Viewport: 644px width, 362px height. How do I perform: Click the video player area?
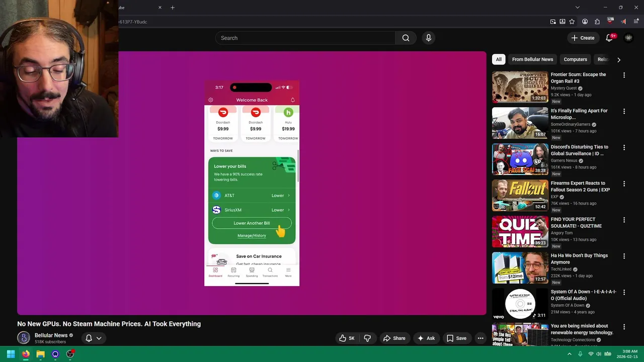click(252, 183)
